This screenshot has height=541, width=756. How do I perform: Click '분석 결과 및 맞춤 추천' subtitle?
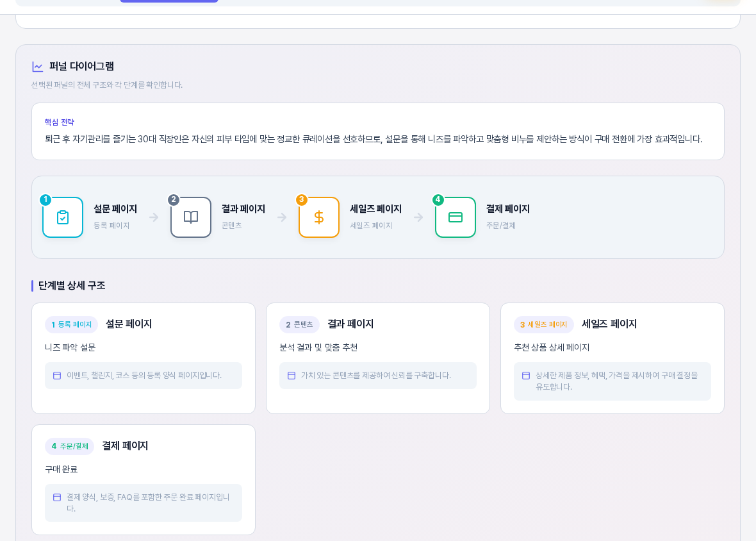coord(318,347)
